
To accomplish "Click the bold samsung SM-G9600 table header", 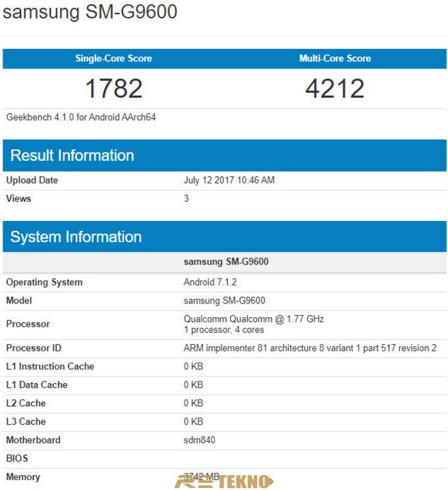I will [x=226, y=262].
